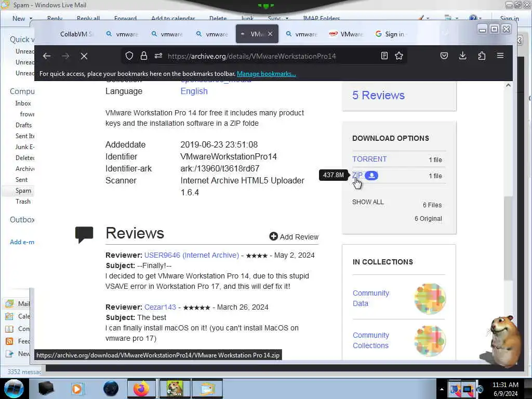The height and width of the screenshot is (399, 532).
Task: Click the page's vertical scrollbar thumb
Action: tap(508, 238)
